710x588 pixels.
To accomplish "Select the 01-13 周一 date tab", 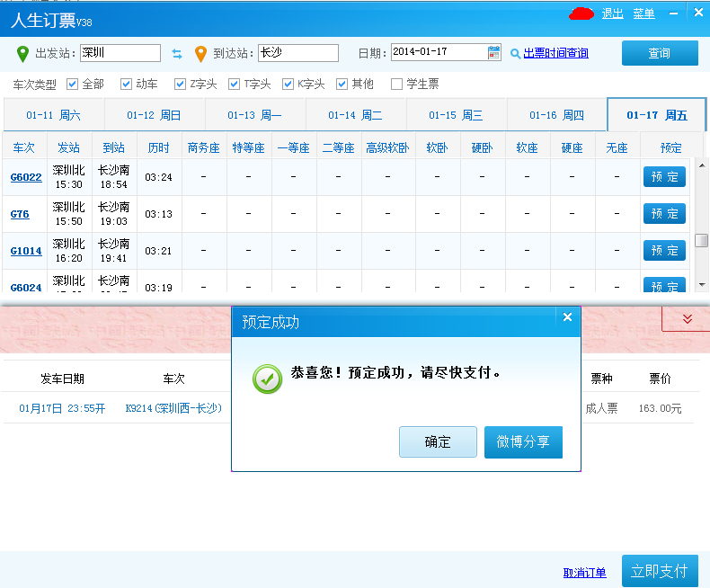I will (255, 115).
